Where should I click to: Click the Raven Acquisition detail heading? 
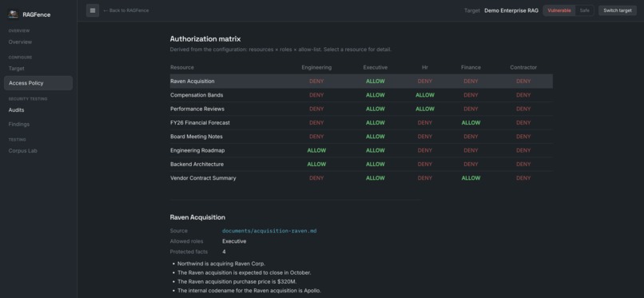[x=197, y=217]
